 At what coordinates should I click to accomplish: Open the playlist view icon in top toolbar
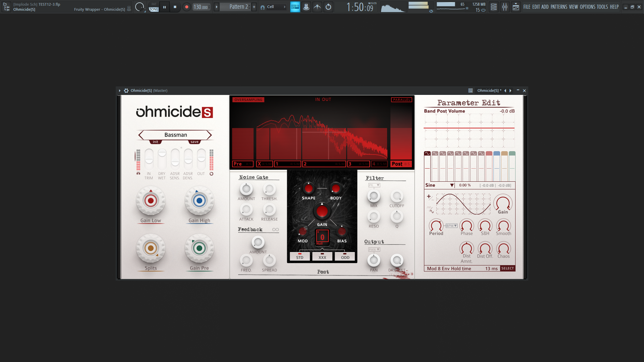[x=494, y=7]
